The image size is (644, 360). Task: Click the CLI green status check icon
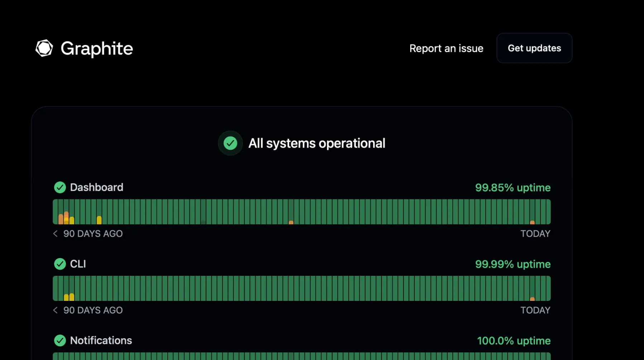60,264
